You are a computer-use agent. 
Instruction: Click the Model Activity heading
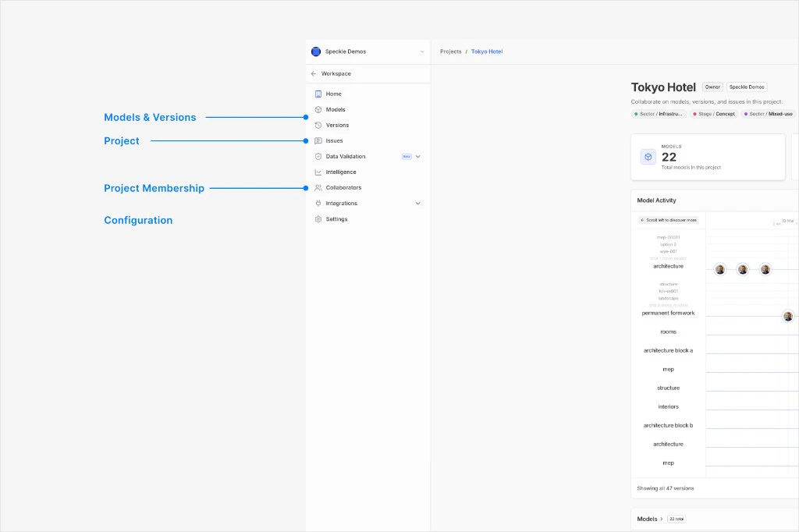tap(656, 200)
